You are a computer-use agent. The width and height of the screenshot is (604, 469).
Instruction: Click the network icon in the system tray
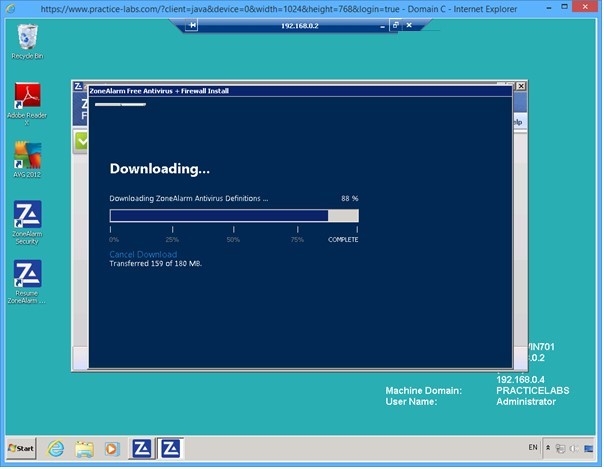(560, 448)
